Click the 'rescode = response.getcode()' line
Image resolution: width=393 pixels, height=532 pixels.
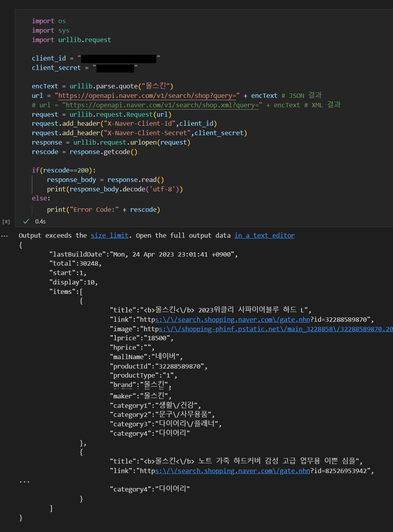pyautogui.click(x=84, y=152)
